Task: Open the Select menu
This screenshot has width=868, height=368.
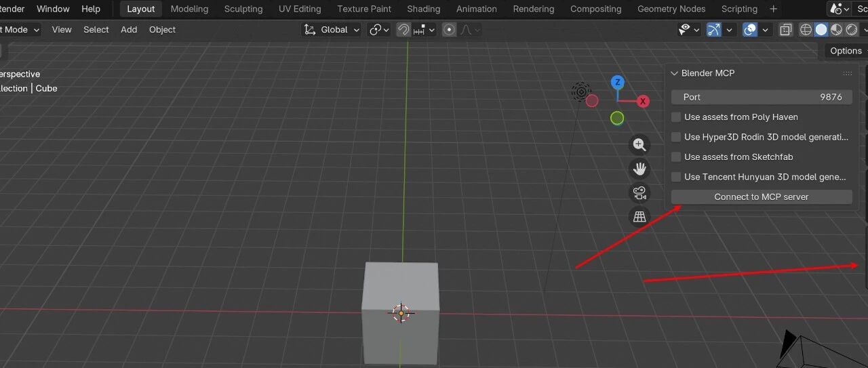Action: click(x=96, y=30)
